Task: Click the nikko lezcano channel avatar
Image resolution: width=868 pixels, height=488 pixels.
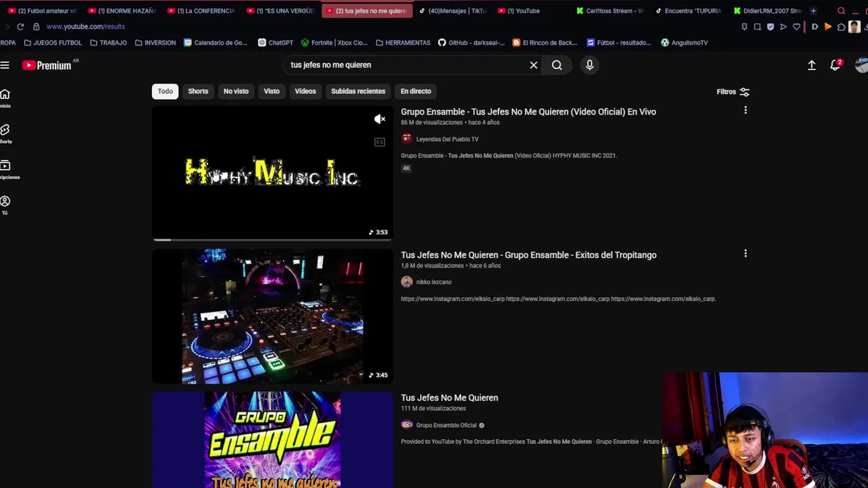Action: point(406,282)
